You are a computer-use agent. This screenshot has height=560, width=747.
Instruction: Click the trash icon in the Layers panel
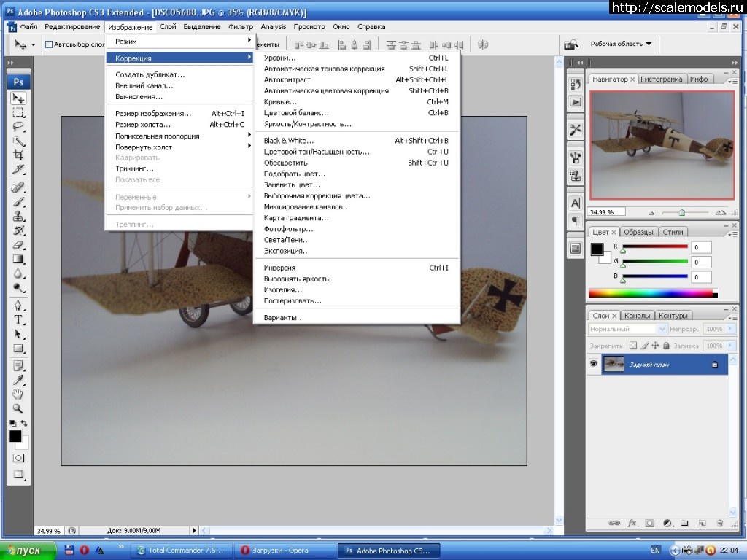click(x=719, y=523)
